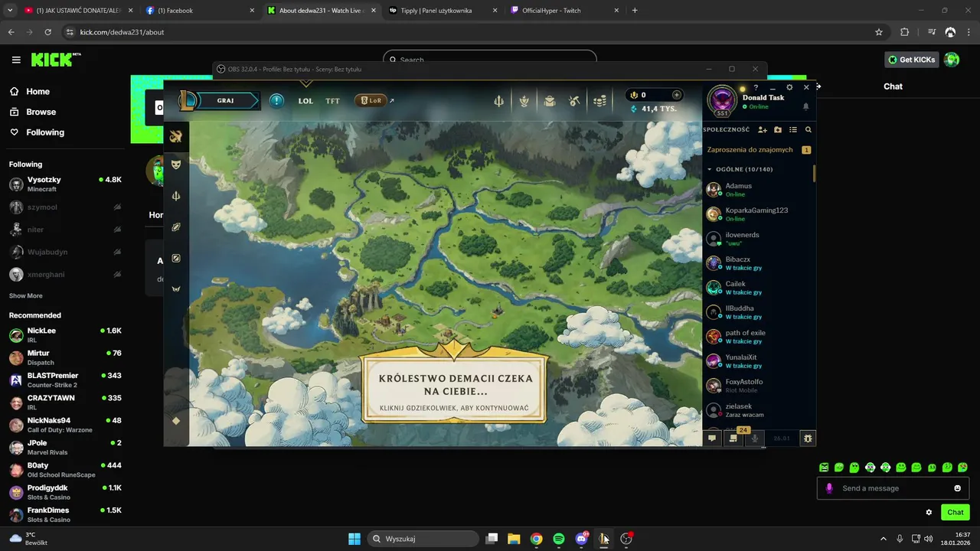Expand the system tray hidden icons chevron
The image size is (980, 551).
[883, 539]
